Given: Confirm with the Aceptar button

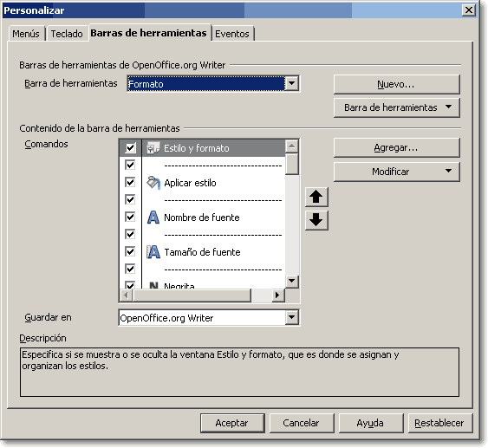Looking at the screenshot, I should [x=232, y=423].
